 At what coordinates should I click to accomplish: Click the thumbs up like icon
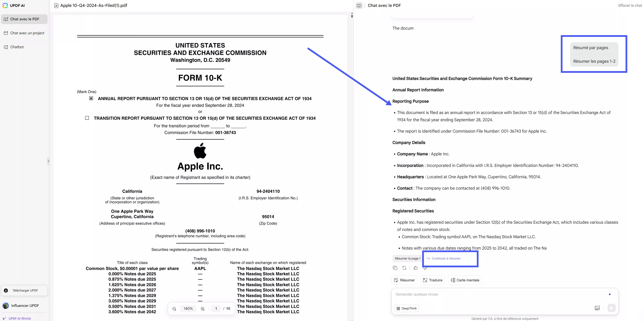click(x=416, y=268)
